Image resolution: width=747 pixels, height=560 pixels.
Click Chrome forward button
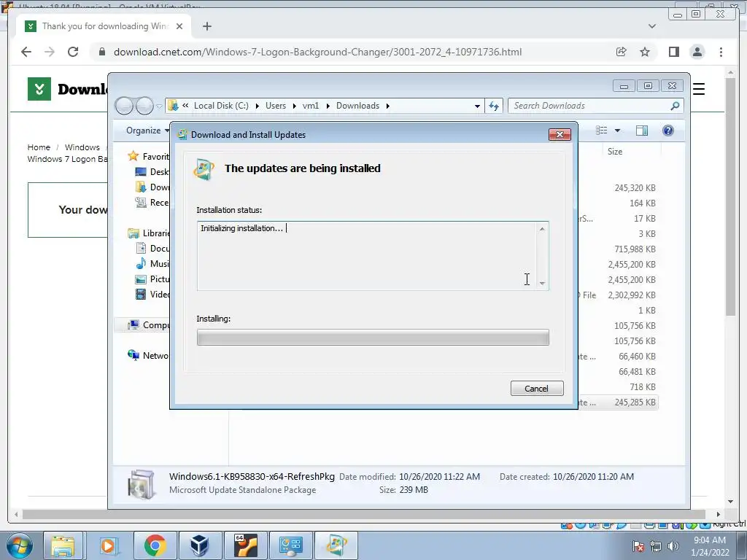pos(50,52)
